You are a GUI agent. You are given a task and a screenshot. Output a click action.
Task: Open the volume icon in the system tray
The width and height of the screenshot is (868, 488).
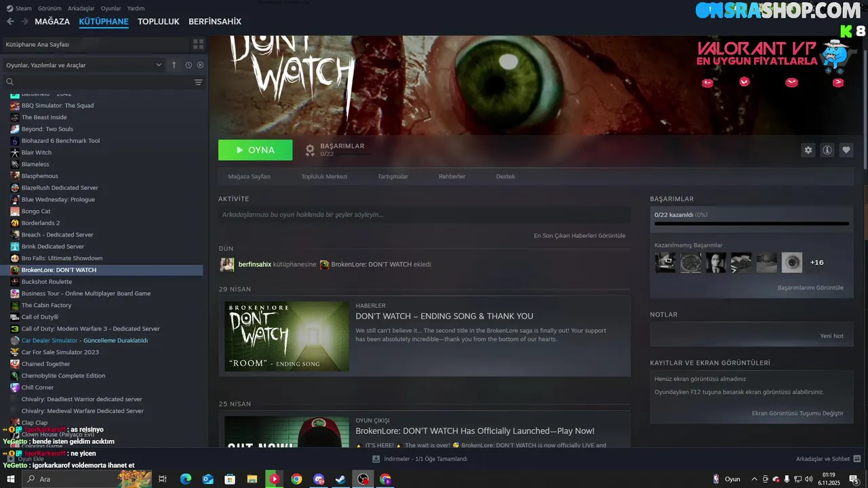pos(808,479)
